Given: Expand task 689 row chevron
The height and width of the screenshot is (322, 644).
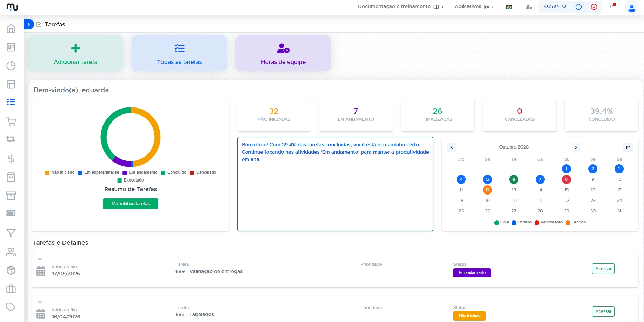Looking at the screenshot, I should [x=40, y=259].
